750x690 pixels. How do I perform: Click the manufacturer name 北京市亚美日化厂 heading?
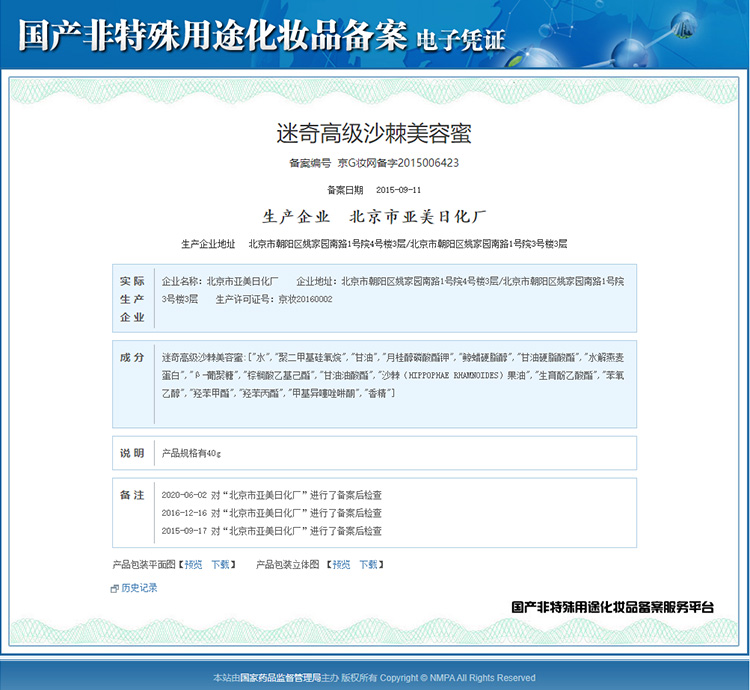click(x=418, y=217)
